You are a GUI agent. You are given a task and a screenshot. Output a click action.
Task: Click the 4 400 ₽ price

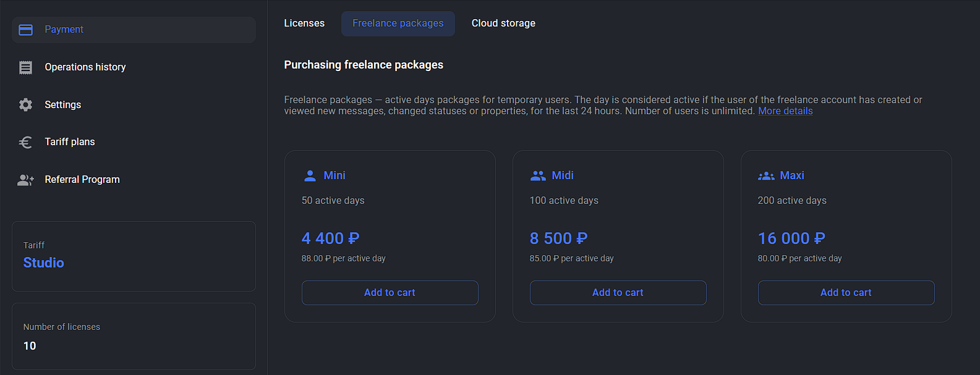point(330,238)
